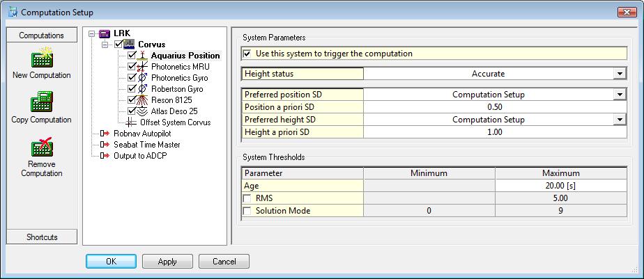The image size is (644, 279).
Task: Uncheck the Photonetics MRU system checkbox
Action: 132,67
